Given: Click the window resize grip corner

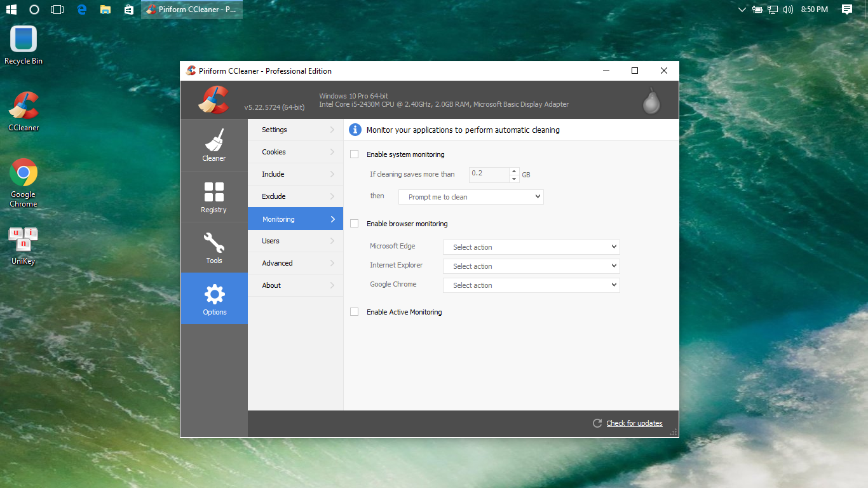Looking at the screenshot, I should point(674,432).
